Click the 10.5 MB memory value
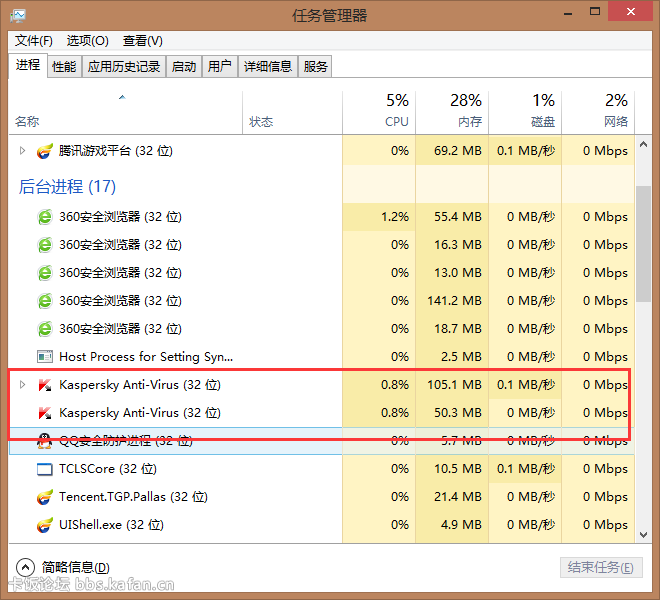The width and height of the screenshot is (660, 600). pos(458,469)
